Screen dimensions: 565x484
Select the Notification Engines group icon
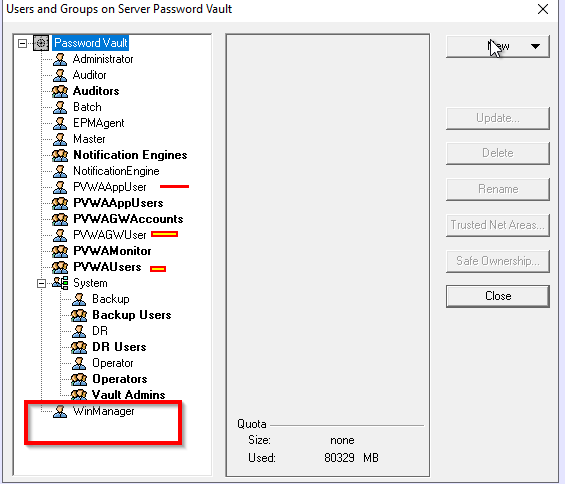pyautogui.click(x=59, y=155)
